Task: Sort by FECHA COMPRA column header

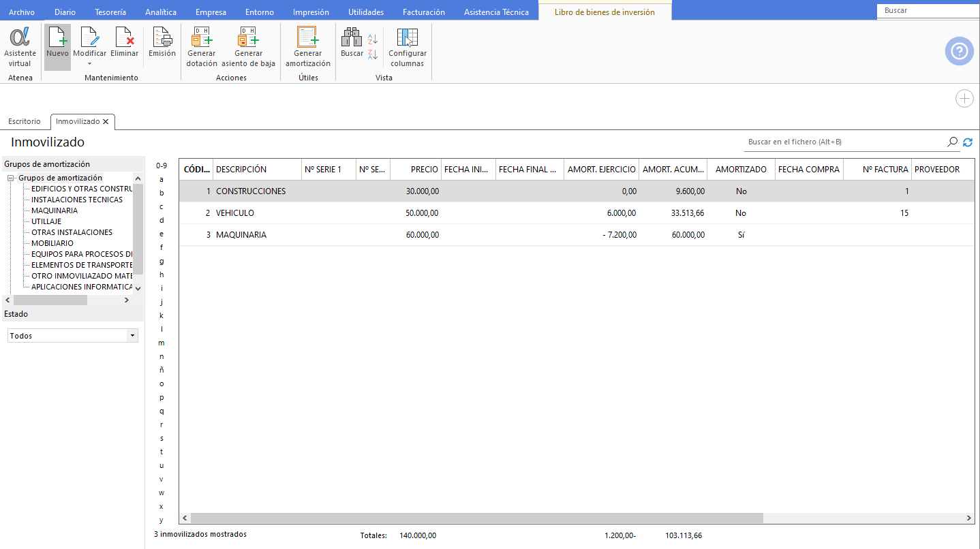Action: [x=809, y=170]
